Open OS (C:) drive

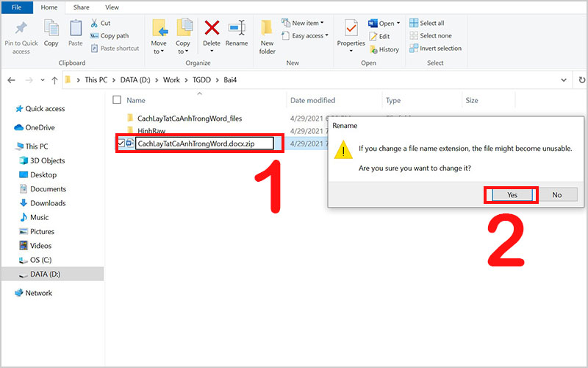[35, 260]
